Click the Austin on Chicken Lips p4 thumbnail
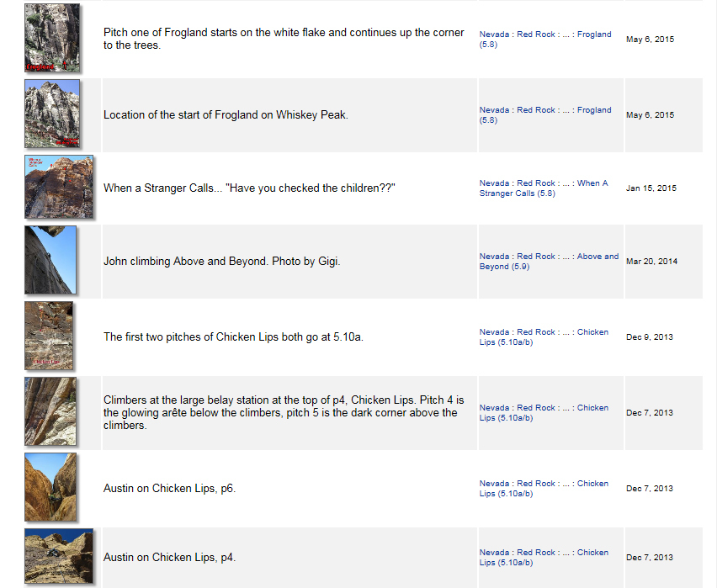The image size is (717, 588). click(59, 556)
